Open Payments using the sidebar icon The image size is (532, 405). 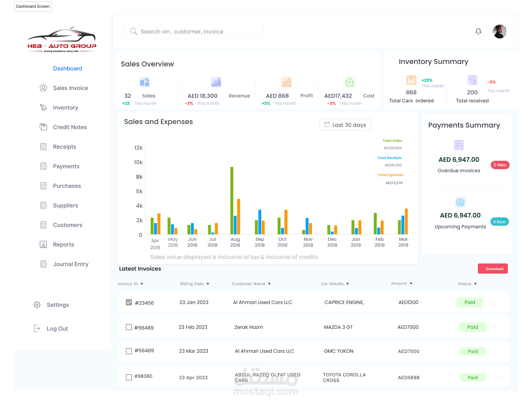pos(43,166)
